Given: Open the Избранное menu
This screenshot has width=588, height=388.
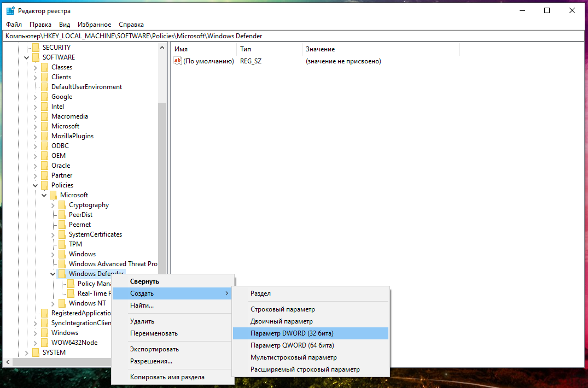Looking at the screenshot, I should (x=94, y=25).
